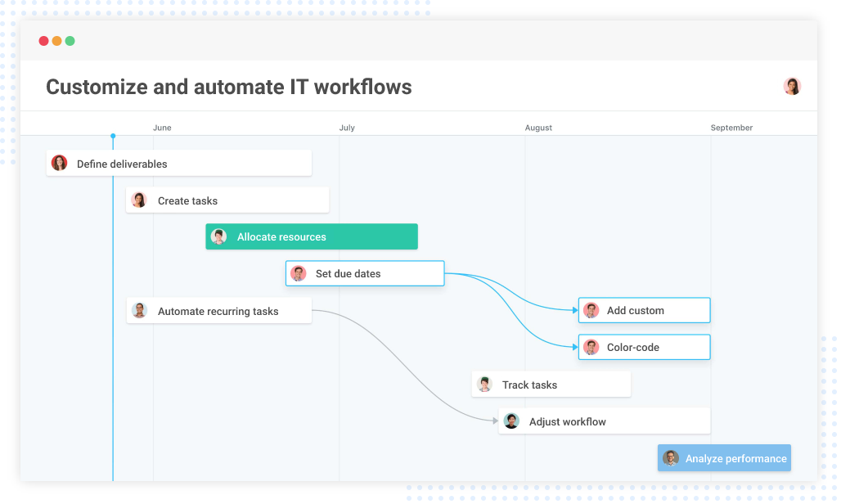
Task: Click the avatar on Automate recurring tasks
Action: point(138,310)
